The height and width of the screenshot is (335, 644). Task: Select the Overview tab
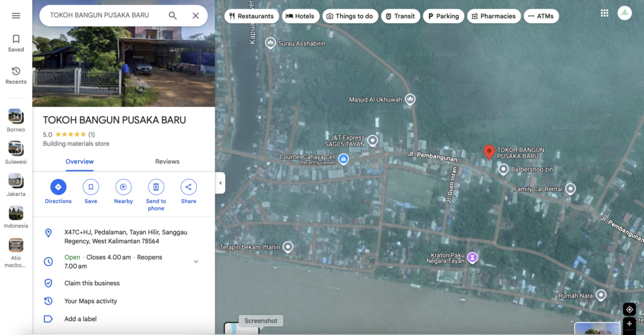click(x=80, y=162)
